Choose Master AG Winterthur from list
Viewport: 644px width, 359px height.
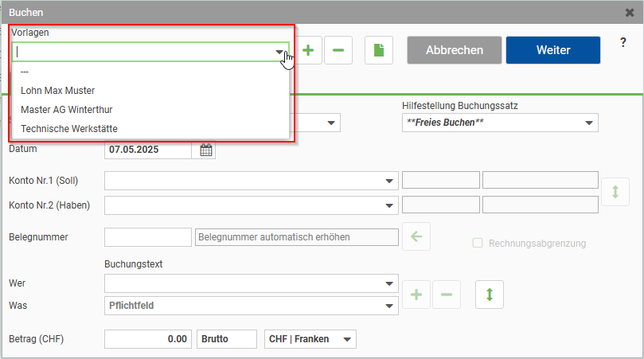click(x=66, y=109)
